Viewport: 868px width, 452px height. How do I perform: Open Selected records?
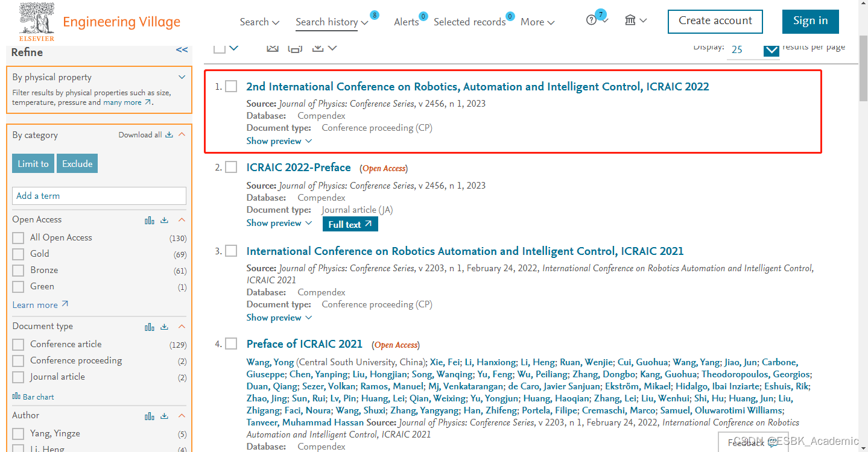470,22
